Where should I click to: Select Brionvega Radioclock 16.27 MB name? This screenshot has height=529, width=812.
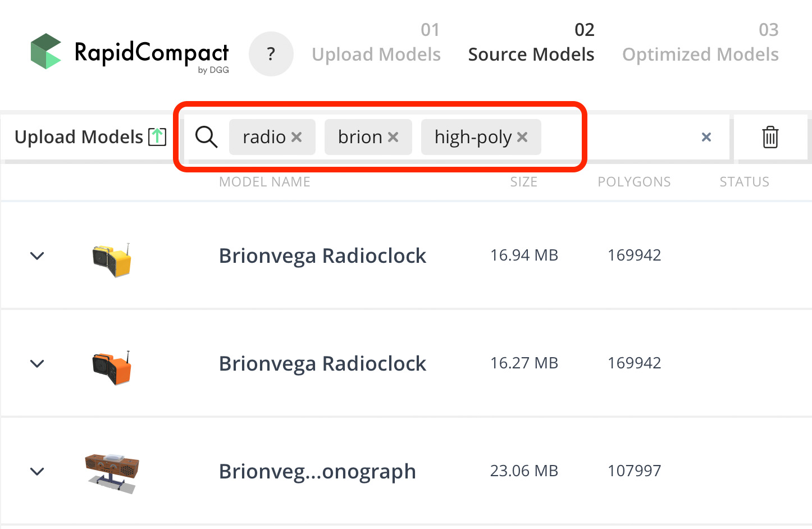(322, 364)
